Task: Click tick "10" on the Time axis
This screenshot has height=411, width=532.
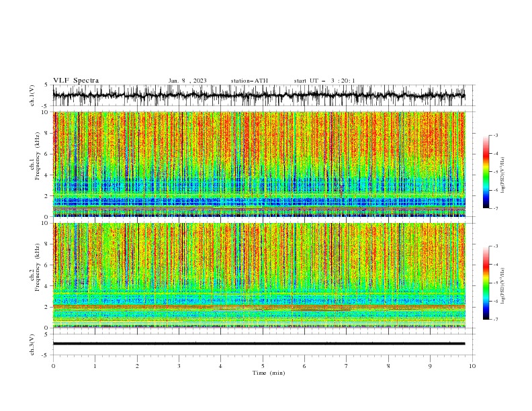Action: pos(472,366)
